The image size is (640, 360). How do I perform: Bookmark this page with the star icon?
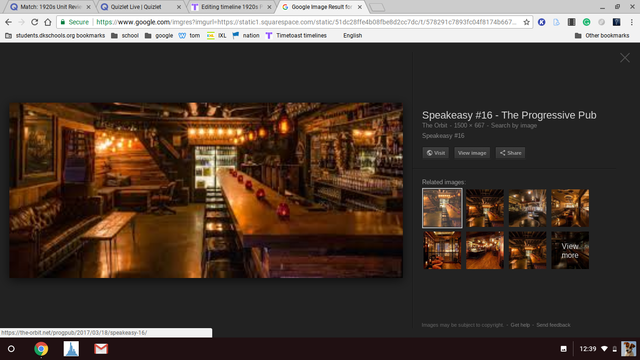(x=527, y=22)
